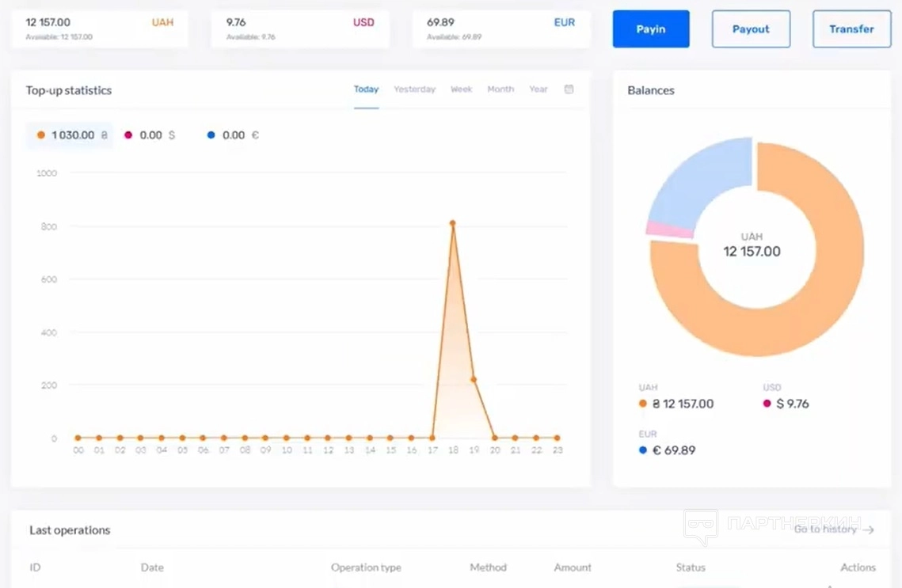The image size is (902, 588).
Task: Click the EUR € 69.89 balance legend
Action: click(668, 444)
